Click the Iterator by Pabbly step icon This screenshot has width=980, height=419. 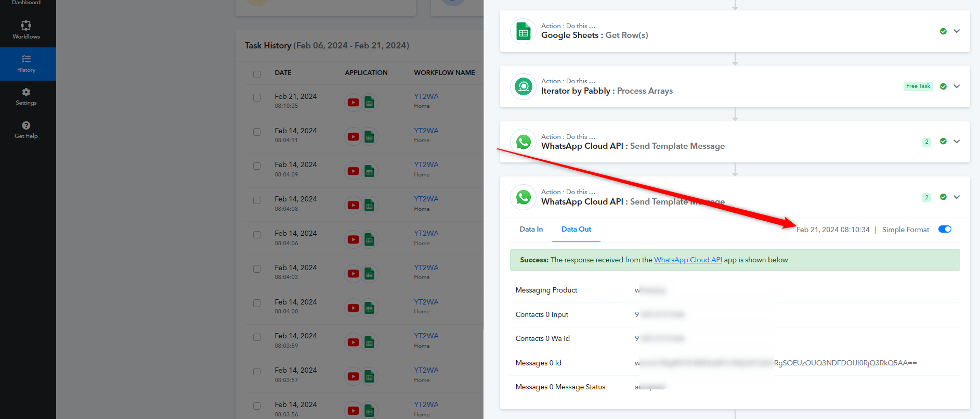pyautogui.click(x=523, y=87)
